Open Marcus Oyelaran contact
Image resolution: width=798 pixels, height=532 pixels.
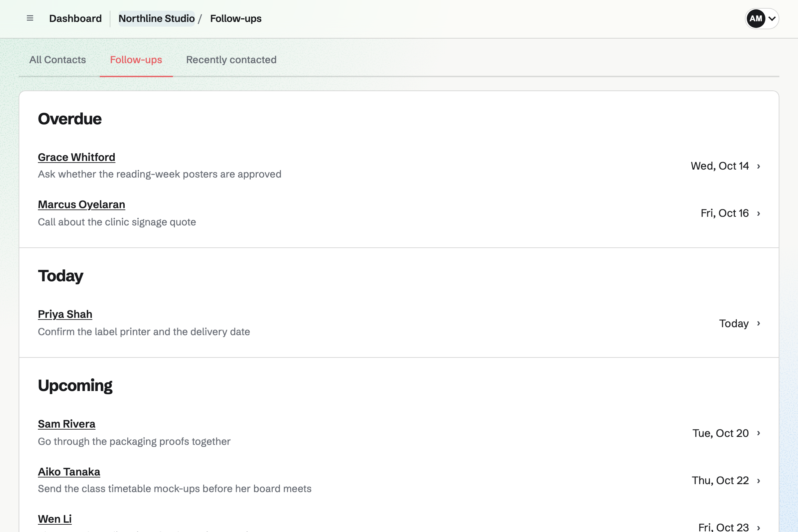point(81,204)
